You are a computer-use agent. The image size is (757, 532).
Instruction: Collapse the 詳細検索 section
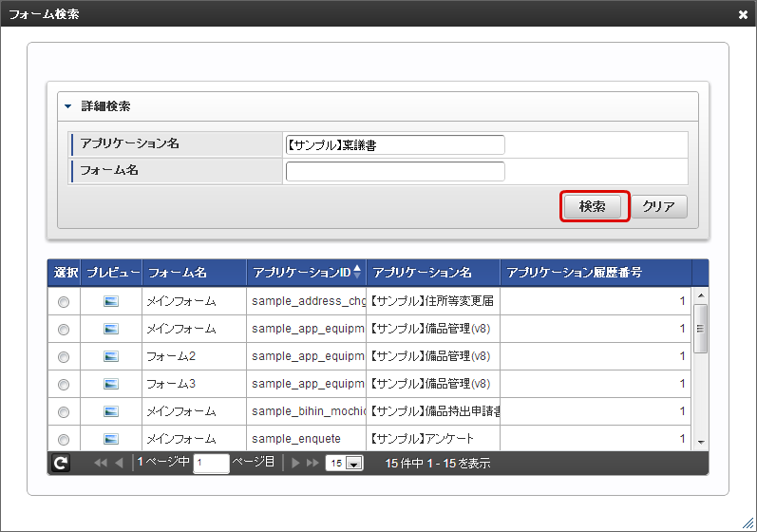(68, 106)
